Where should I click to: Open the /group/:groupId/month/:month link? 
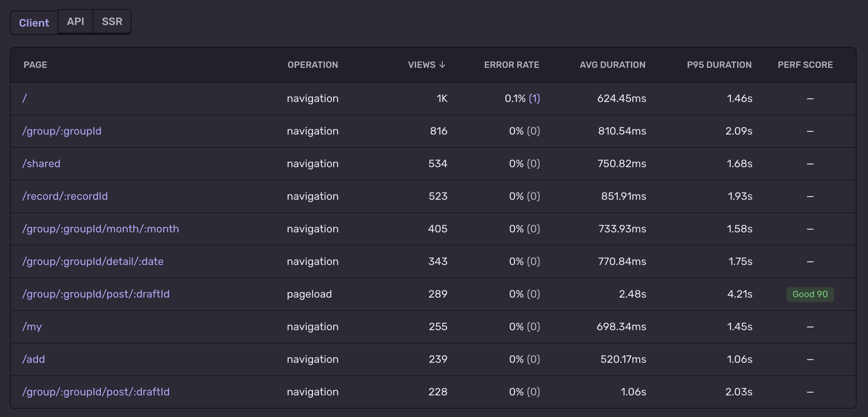coord(101,229)
